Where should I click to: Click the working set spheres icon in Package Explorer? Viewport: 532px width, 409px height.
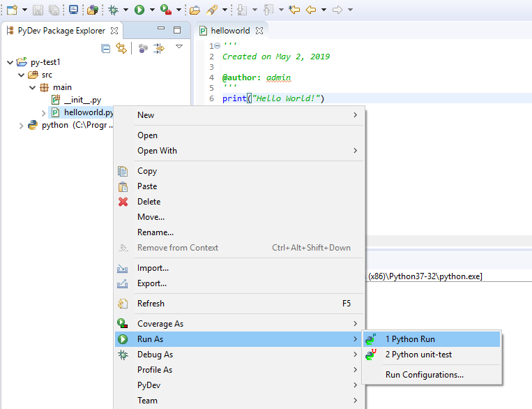coord(143,49)
